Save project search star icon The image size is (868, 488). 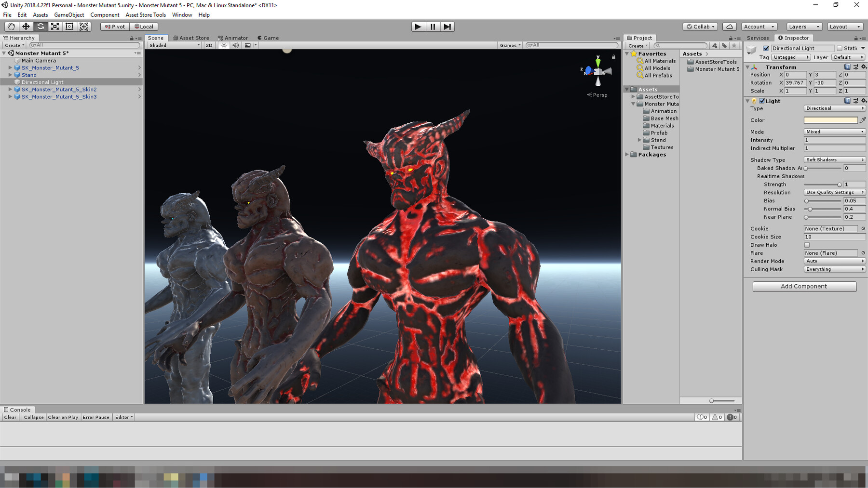[x=734, y=46]
